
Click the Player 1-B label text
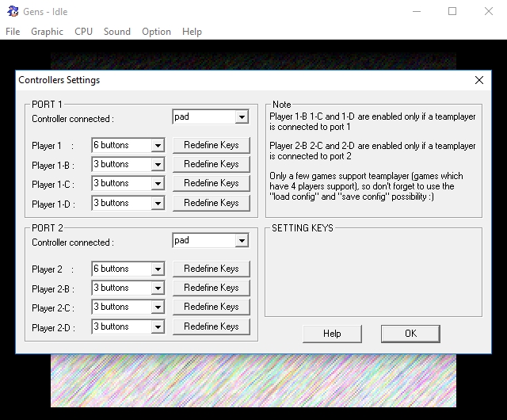point(53,166)
